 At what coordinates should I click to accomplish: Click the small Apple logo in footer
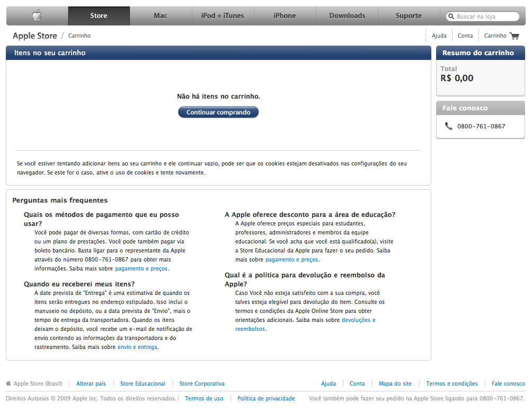8,383
